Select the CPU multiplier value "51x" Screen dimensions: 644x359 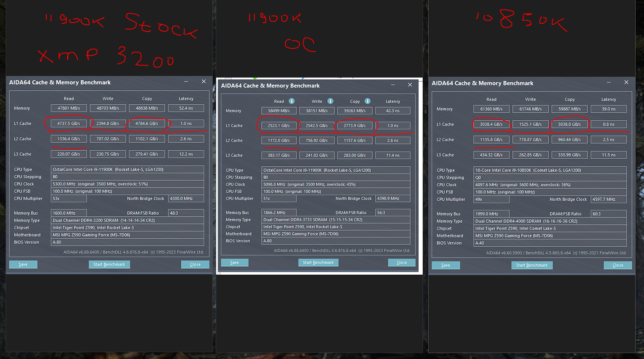click(x=279, y=199)
